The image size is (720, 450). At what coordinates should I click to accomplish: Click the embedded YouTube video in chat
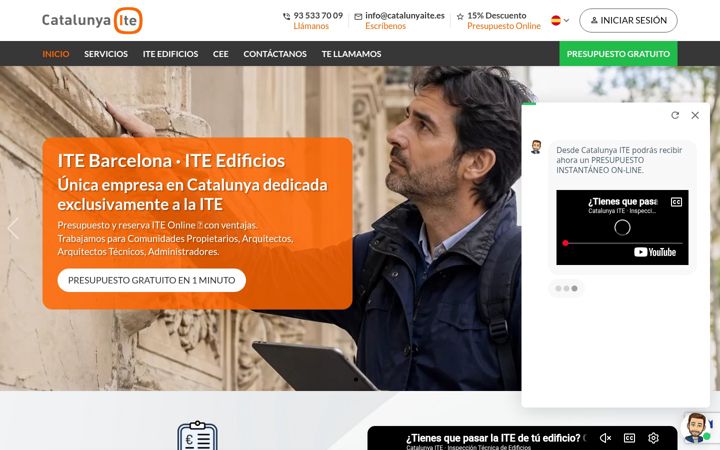coord(622,227)
